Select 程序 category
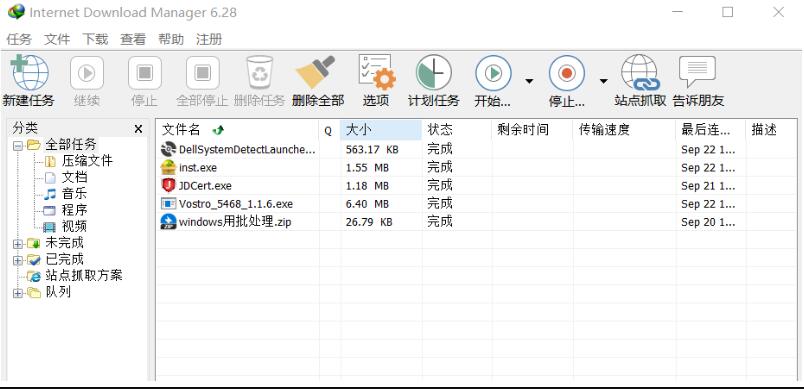This screenshot has height=389, width=804. pos(74,210)
